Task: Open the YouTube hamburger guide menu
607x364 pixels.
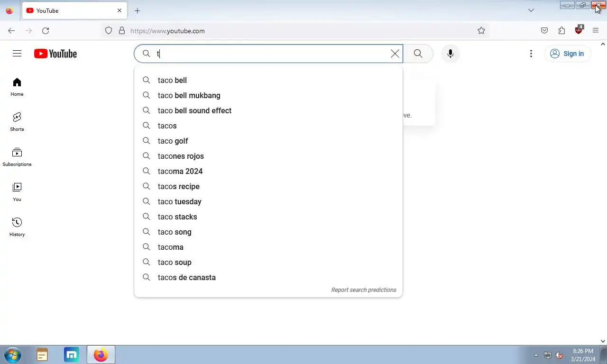Action: click(17, 54)
